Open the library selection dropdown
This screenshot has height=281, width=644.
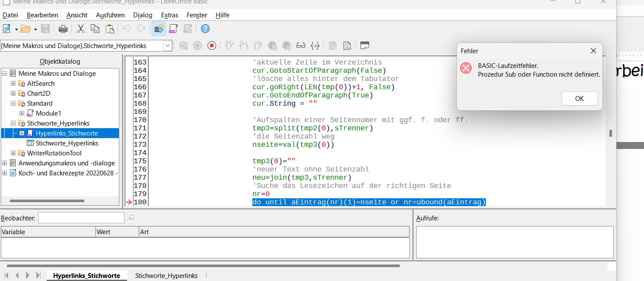point(167,45)
